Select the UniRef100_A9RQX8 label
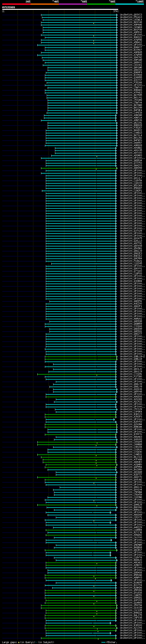146x644 pixels. (131, 145)
